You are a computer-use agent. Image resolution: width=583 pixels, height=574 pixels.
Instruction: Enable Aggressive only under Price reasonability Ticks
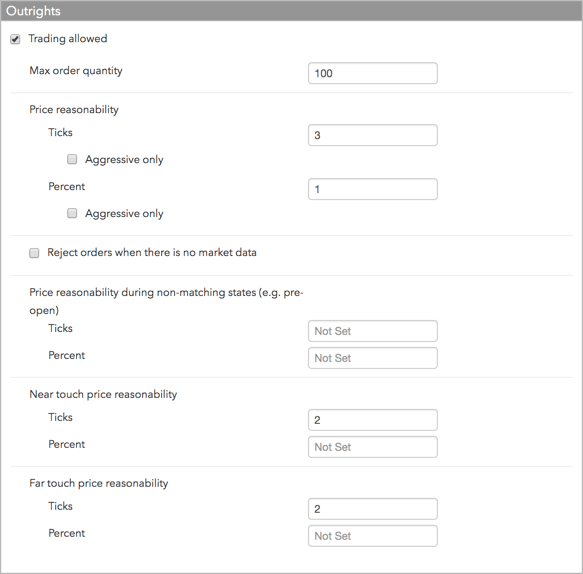tap(72, 159)
